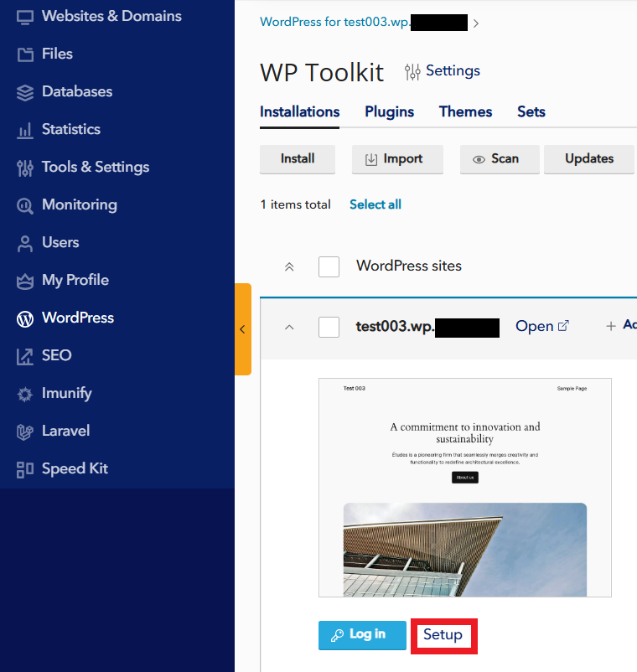Click the Imunify gear-star icon

[x=25, y=395]
